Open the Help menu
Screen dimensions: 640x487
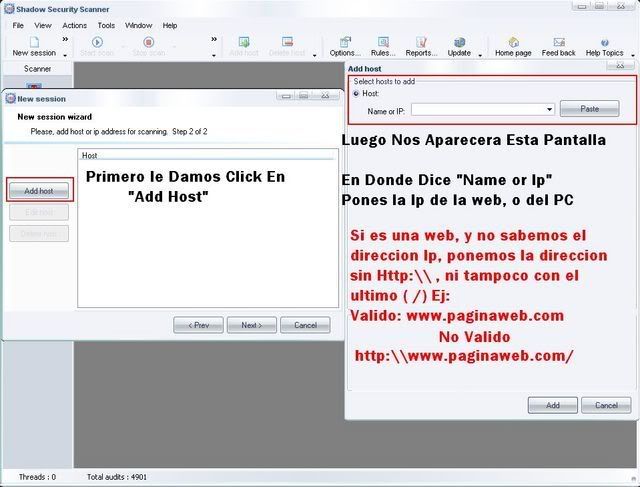(170, 25)
